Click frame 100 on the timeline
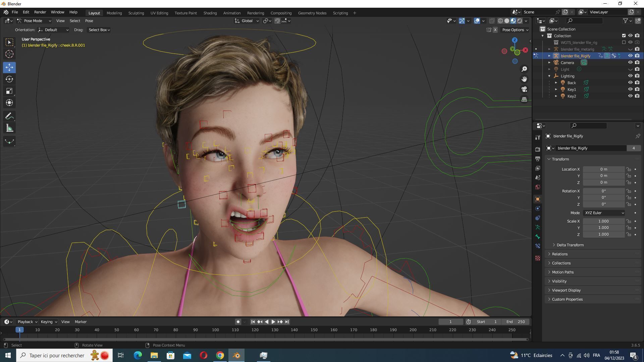Viewport: 644px width, 362px height. coord(215,330)
